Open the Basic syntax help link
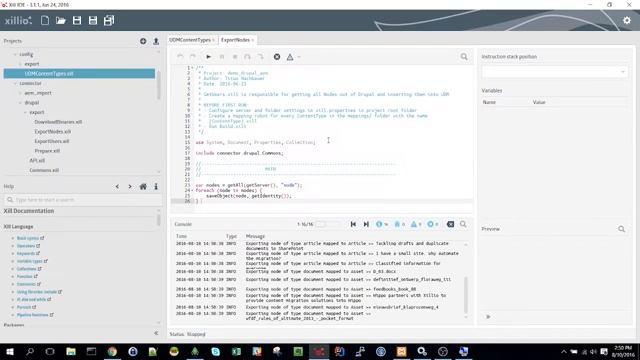 pyautogui.click(x=28, y=238)
